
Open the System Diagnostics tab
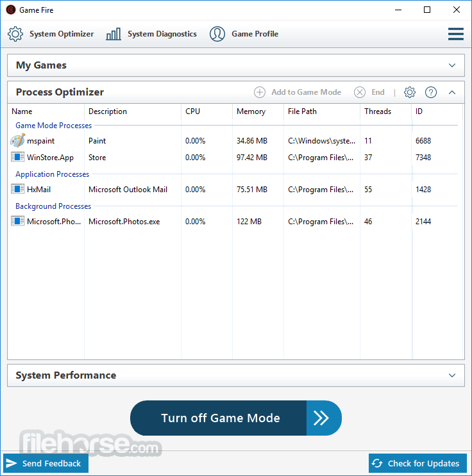(151, 34)
